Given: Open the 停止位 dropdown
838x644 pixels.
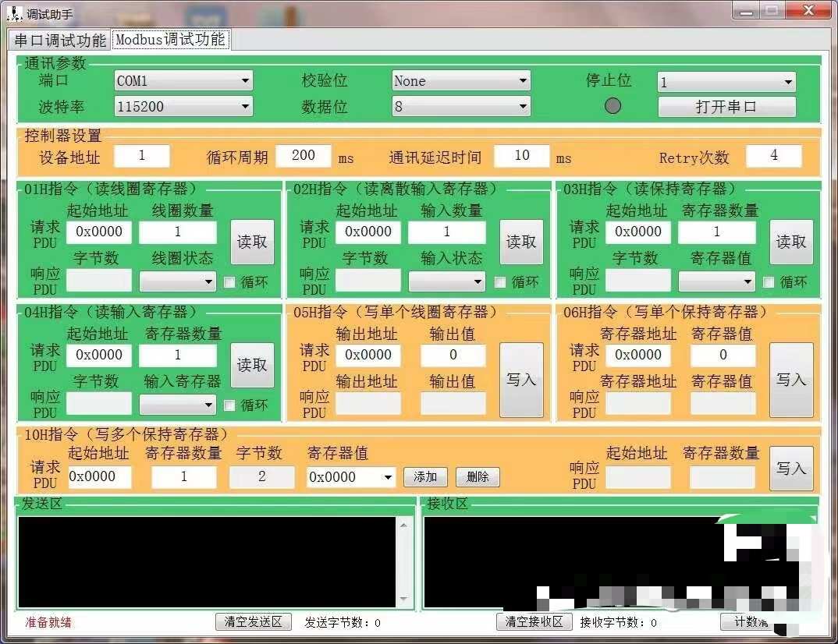Looking at the screenshot, I should coord(726,82).
